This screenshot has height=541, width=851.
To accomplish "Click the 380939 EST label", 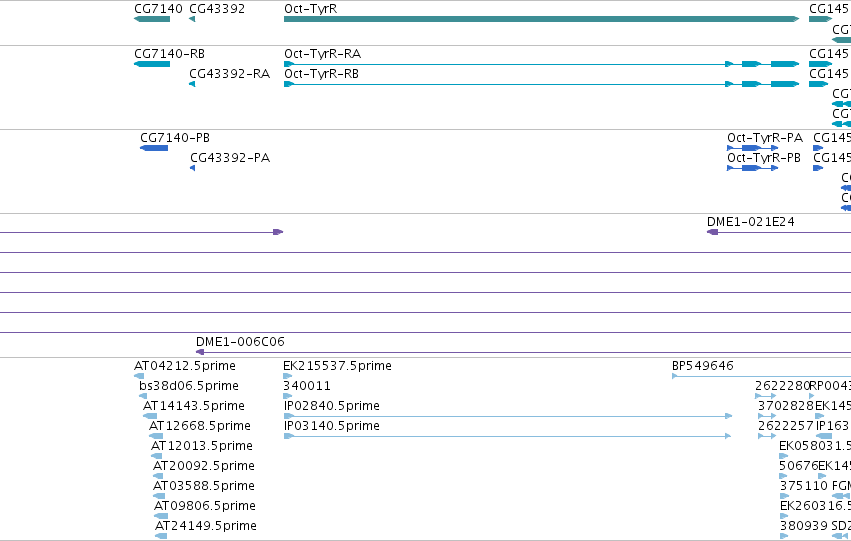I will [x=804, y=526].
